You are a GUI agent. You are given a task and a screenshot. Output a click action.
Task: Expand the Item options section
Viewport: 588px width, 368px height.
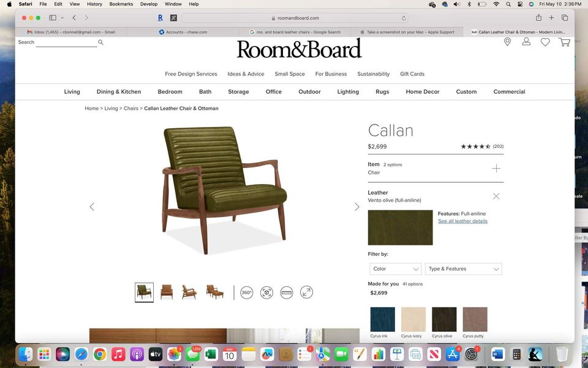click(496, 168)
